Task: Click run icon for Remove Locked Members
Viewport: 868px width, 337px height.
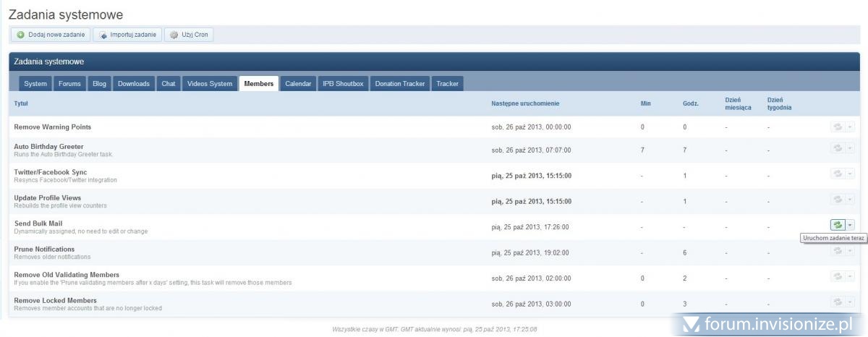Action: point(838,302)
